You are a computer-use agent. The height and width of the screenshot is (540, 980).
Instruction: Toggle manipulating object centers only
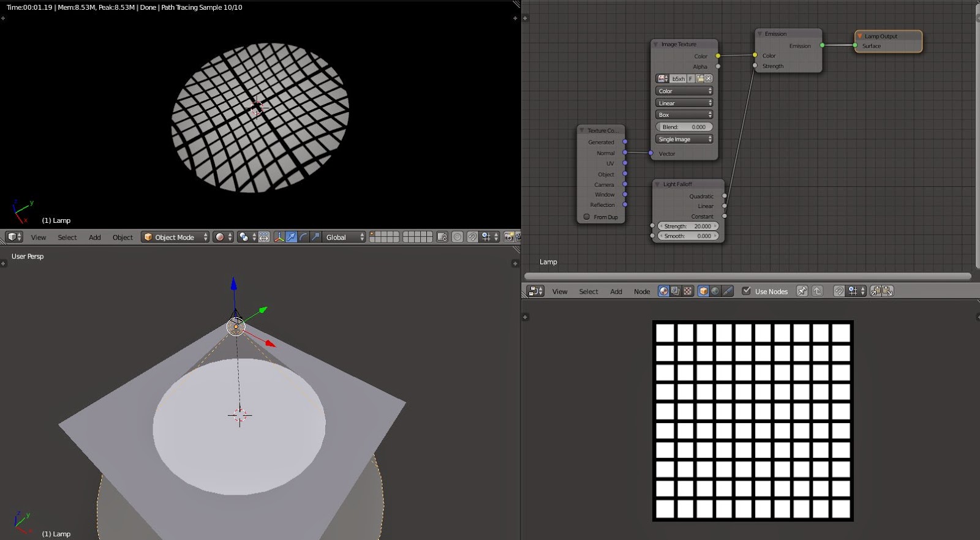tap(264, 237)
